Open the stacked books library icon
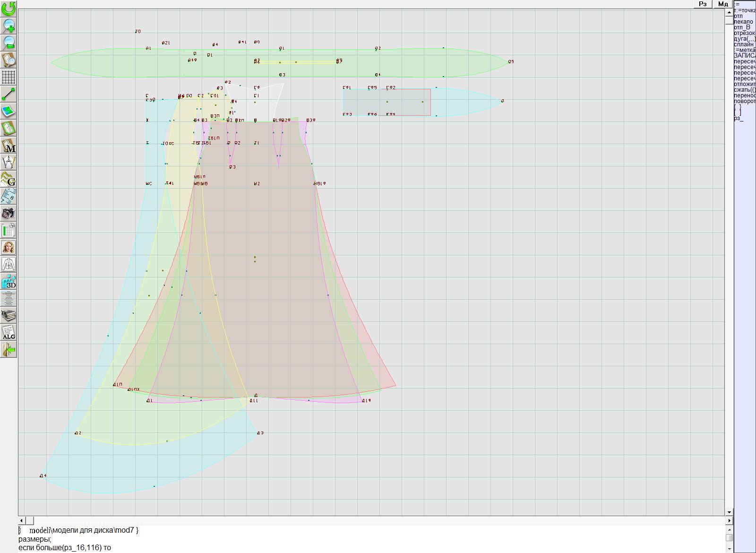 9,316
